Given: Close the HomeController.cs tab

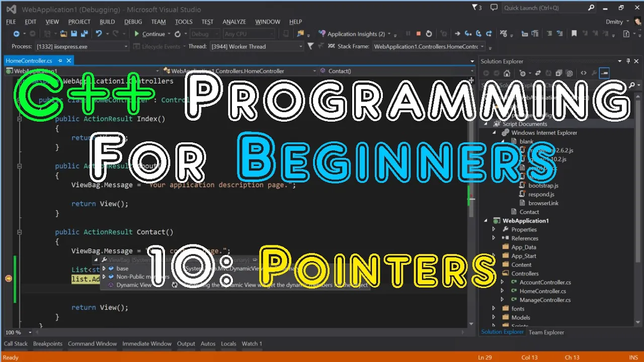Looking at the screenshot, I should point(69,60).
